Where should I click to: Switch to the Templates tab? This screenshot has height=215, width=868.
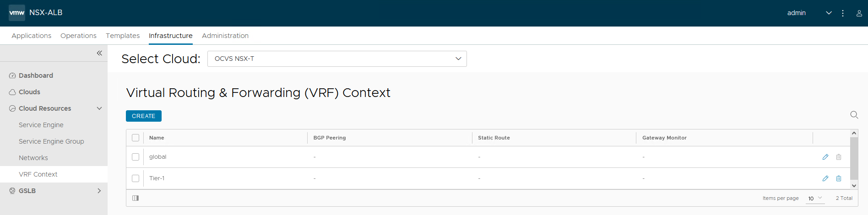123,36
